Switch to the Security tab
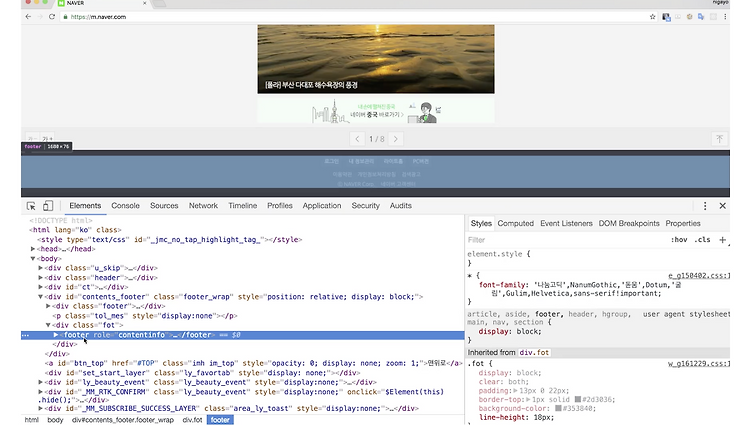Viewport: 750px width, 425px height. [x=365, y=206]
